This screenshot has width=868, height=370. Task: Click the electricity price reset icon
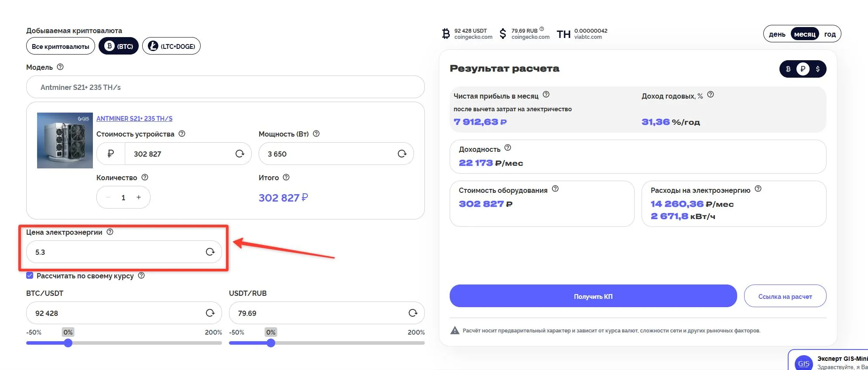click(x=210, y=252)
